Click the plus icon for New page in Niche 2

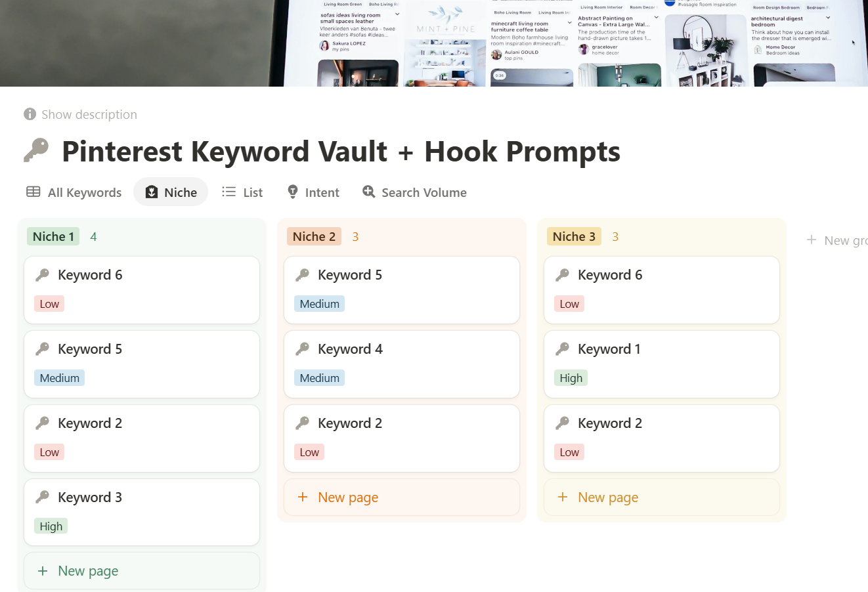point(303,497)
